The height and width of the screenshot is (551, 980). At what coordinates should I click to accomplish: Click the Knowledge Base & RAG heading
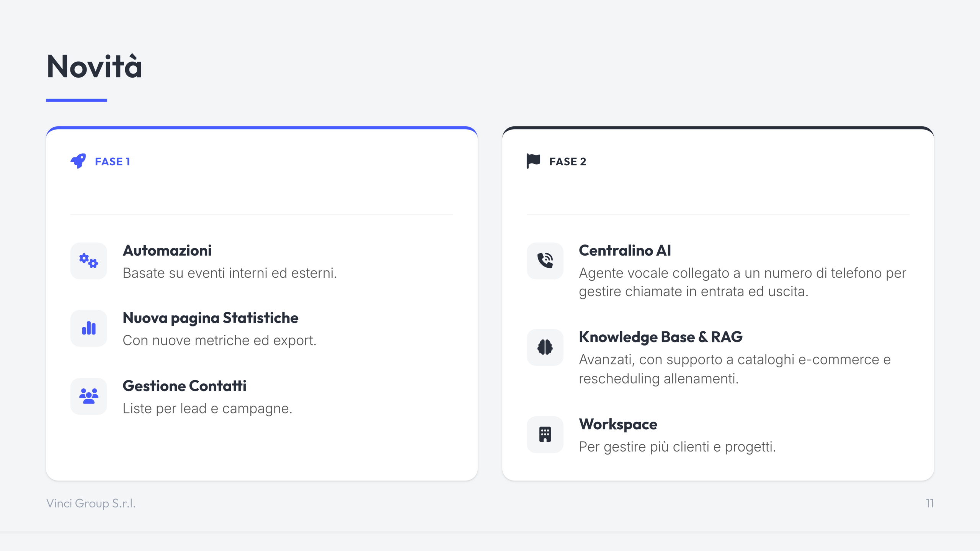(x=660, y=337)
